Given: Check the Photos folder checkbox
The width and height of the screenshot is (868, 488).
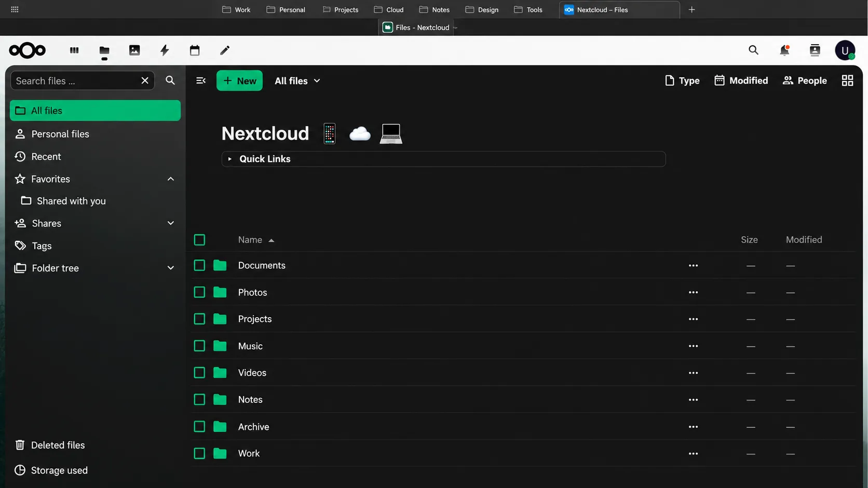Looking at the screenshot, I should tap(199, 292).
